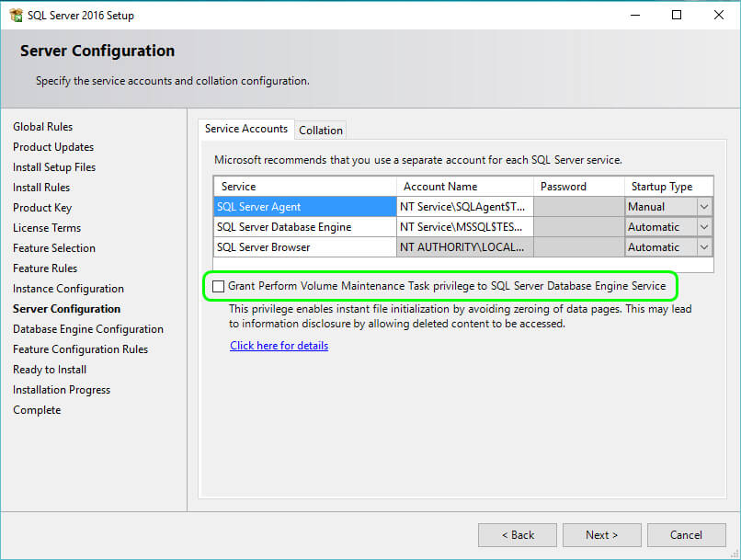Select the SQL Server Agent service row

point(305,207)
